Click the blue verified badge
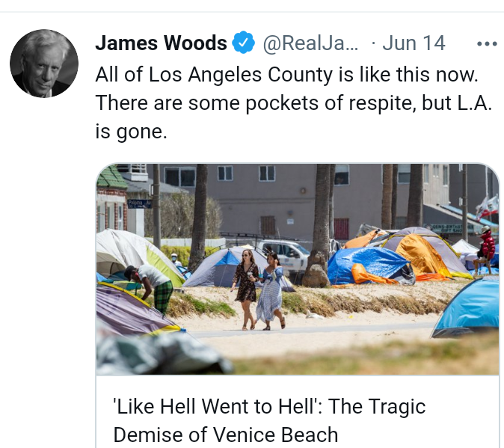This screenshot has width=504, height=448. [243, 43]
